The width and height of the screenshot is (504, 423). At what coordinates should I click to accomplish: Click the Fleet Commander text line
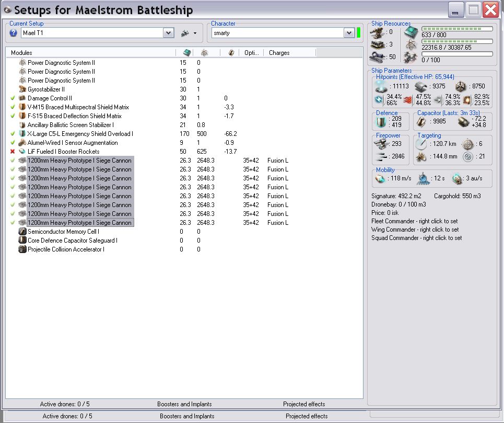pyautogui.click(x=416, y=221)
